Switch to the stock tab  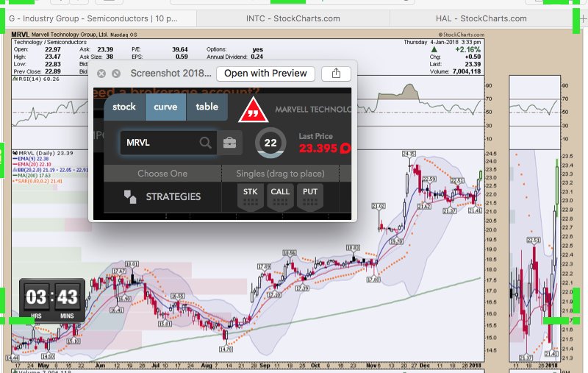point(124,107)
